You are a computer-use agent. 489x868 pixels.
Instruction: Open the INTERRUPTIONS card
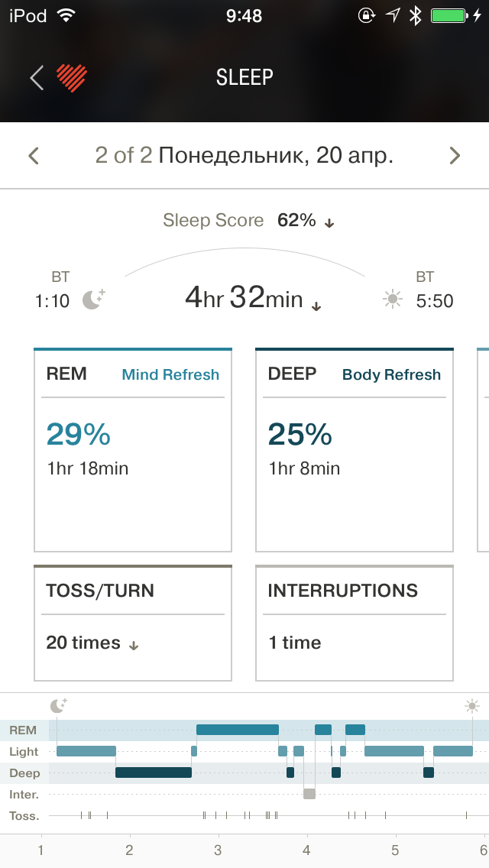[355, 623]
